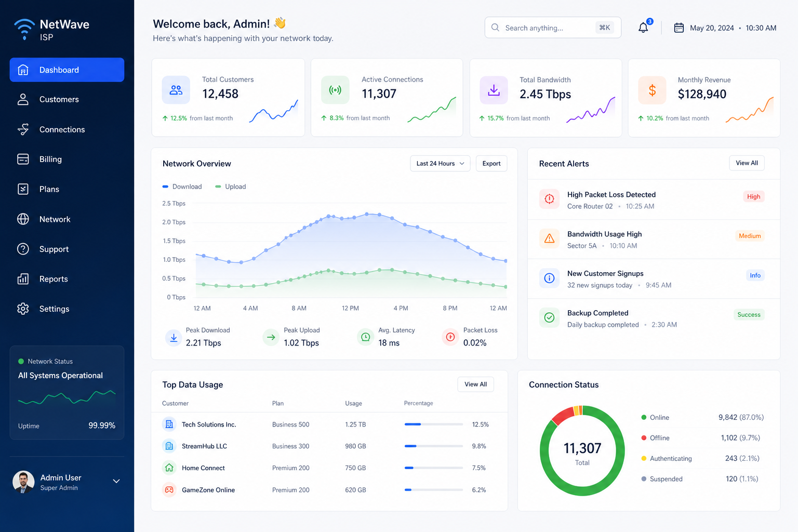Click the Avg. Latency clock icon
The width and height of the screenshot is (798, 532).
366,337
